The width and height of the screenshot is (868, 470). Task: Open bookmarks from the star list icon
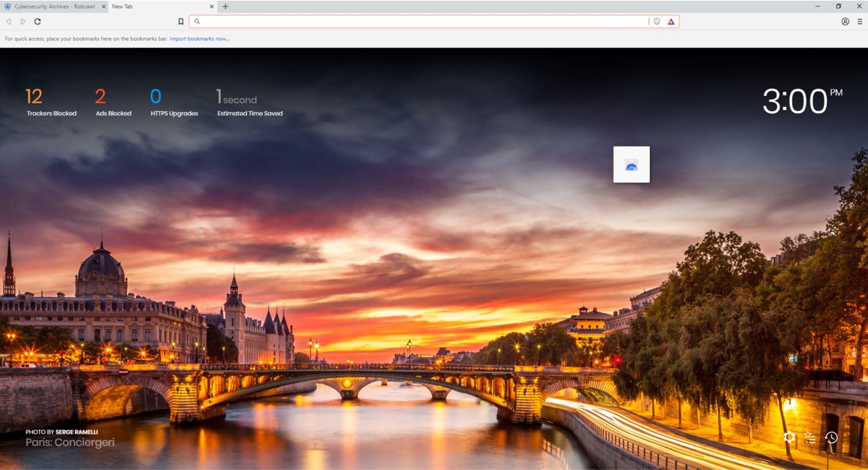coord(810,437)
